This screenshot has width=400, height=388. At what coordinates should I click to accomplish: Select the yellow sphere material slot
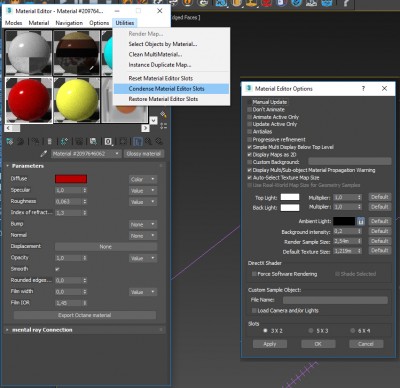pyautogui.click(x=77, y=100)
